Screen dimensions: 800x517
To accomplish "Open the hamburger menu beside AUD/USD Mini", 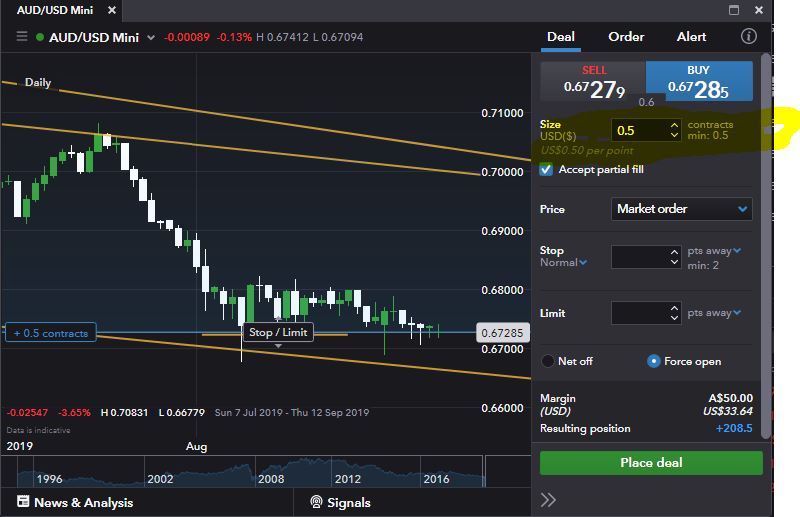I will (x=22, y=37).
